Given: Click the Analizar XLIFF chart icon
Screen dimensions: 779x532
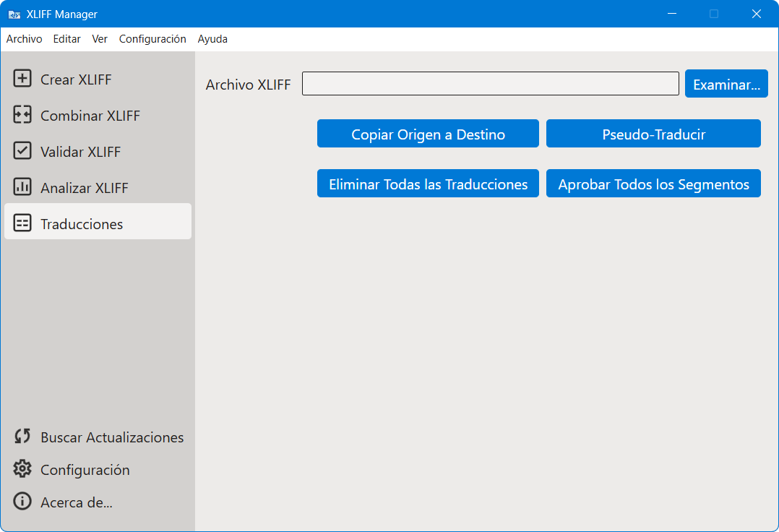Looking at the screenshot, I should (22, 186).
